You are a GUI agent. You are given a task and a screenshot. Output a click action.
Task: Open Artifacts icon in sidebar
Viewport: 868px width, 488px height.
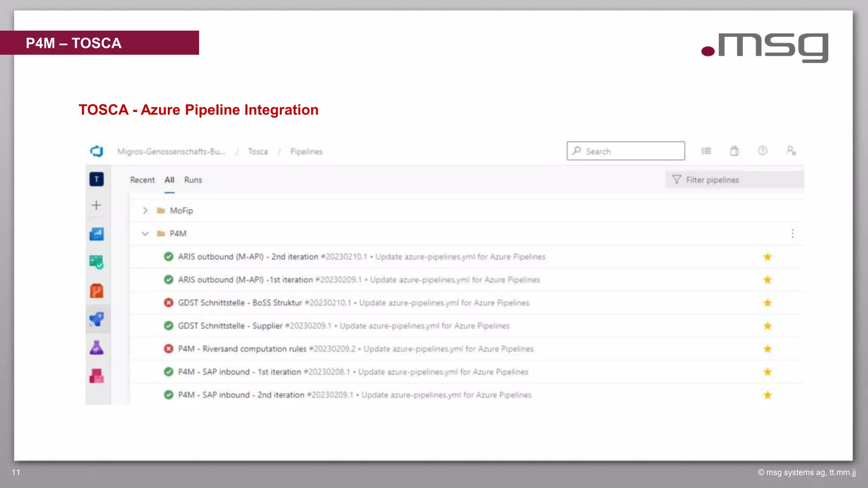97,376
